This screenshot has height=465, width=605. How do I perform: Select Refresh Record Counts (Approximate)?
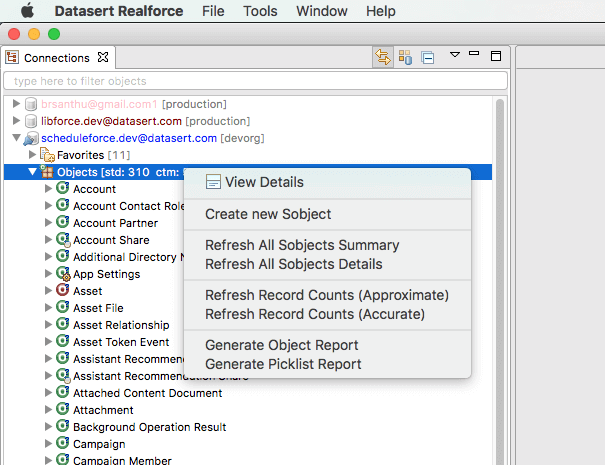(x=327, y=295)
